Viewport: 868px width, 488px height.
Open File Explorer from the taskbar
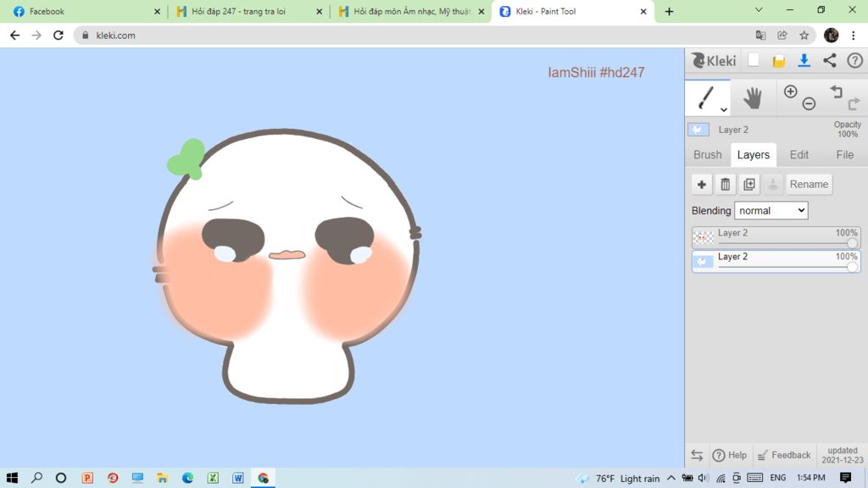click(x=162, y=478)
